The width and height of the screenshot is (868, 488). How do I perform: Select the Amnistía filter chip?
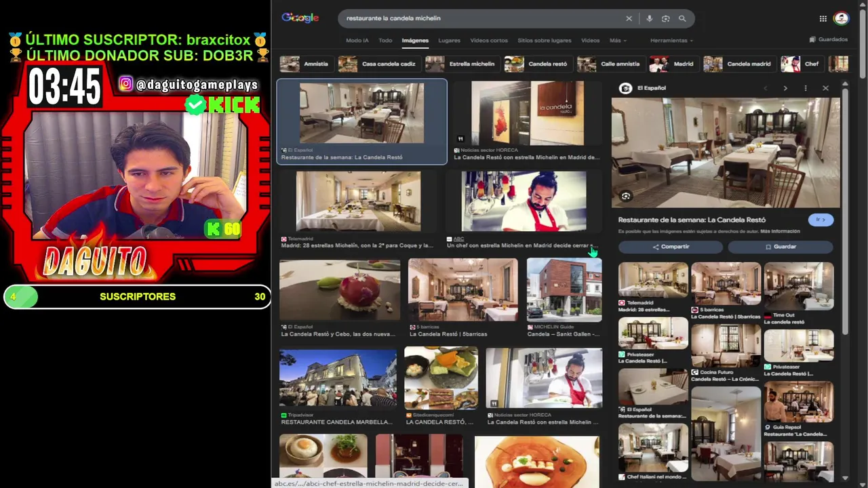click(306, 64)
